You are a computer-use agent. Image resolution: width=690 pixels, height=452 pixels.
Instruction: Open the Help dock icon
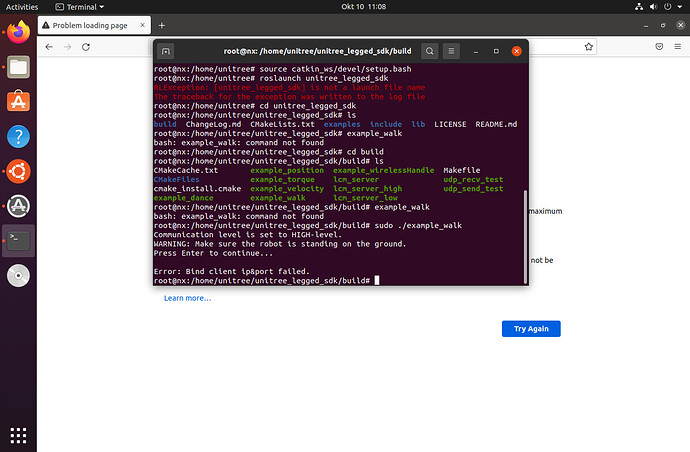tap(18, 136)
